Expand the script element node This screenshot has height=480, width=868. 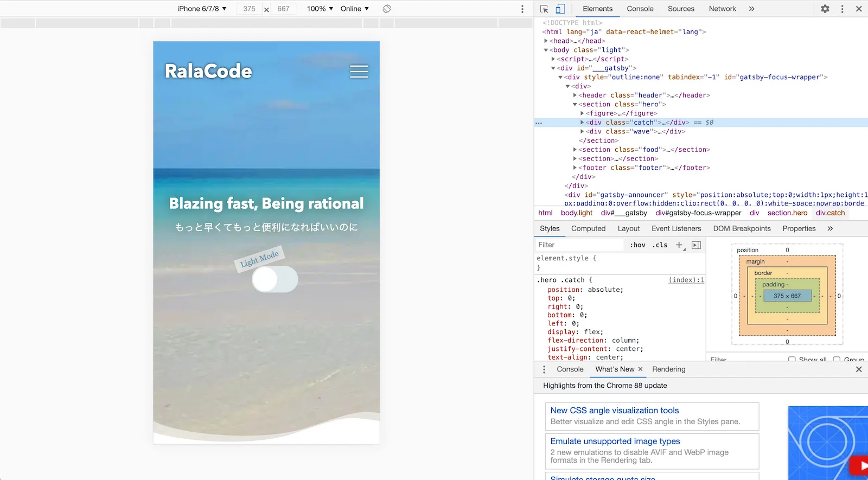pyautogui.click(x=553, y=59)
